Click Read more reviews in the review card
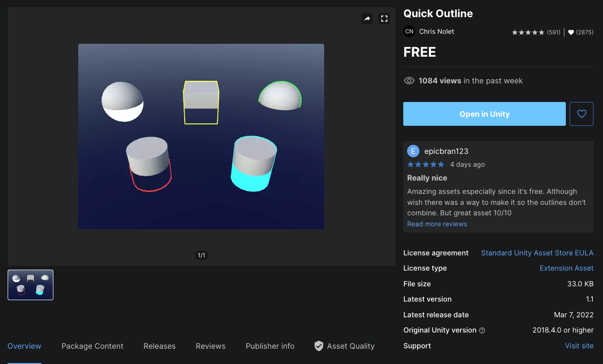 pos(437,223)
